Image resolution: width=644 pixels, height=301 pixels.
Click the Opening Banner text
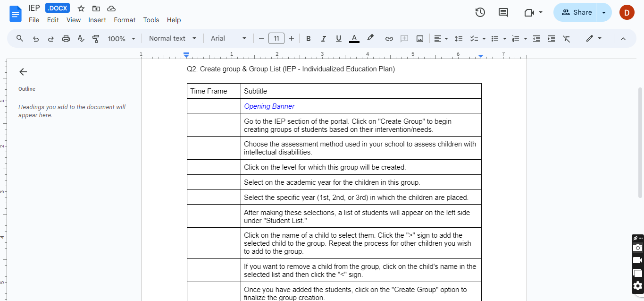(269, 106)
